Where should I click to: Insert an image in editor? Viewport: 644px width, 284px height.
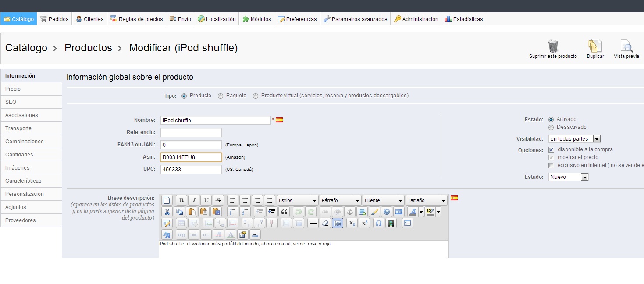(362, 212)
